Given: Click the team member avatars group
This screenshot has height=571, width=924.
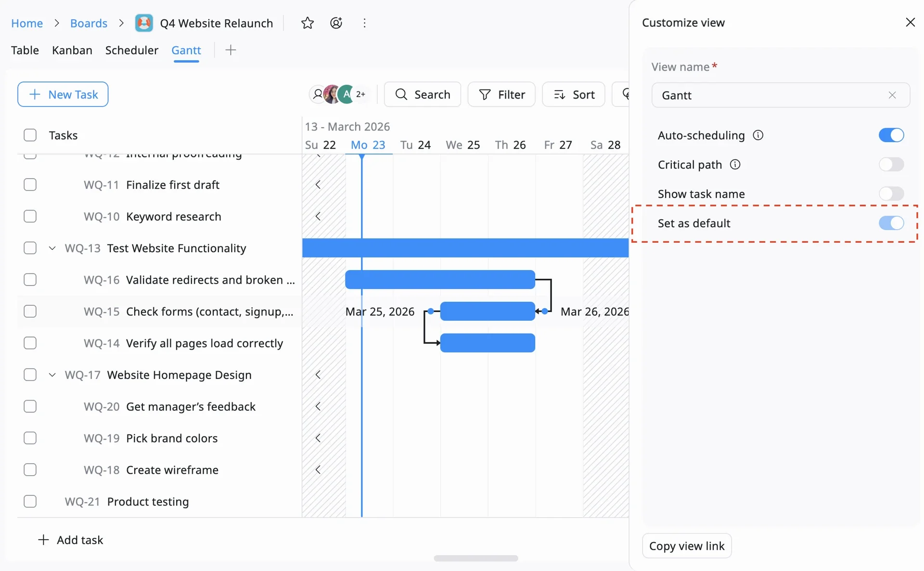Looking at the screenshot, I should point(338,94).
